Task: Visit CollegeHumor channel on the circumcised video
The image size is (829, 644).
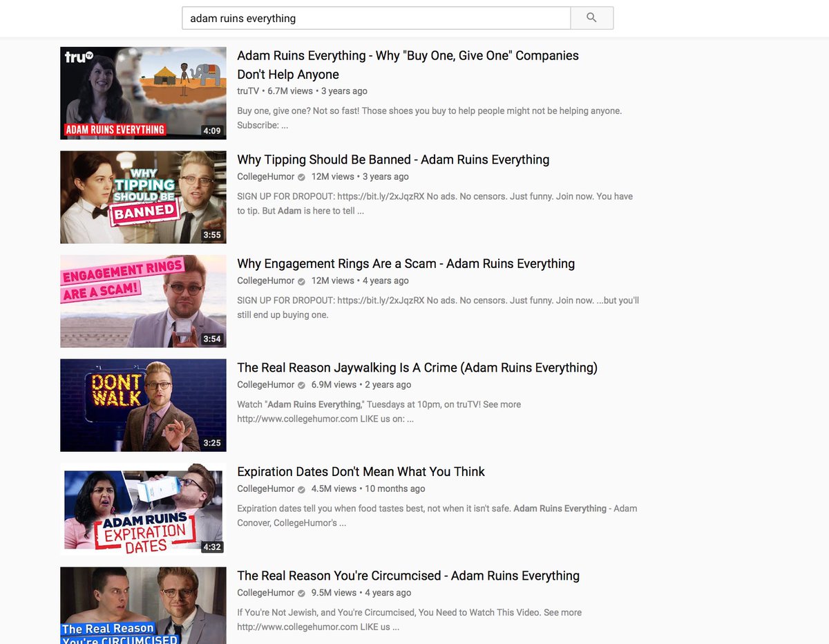Action: (x=266, y=593)
